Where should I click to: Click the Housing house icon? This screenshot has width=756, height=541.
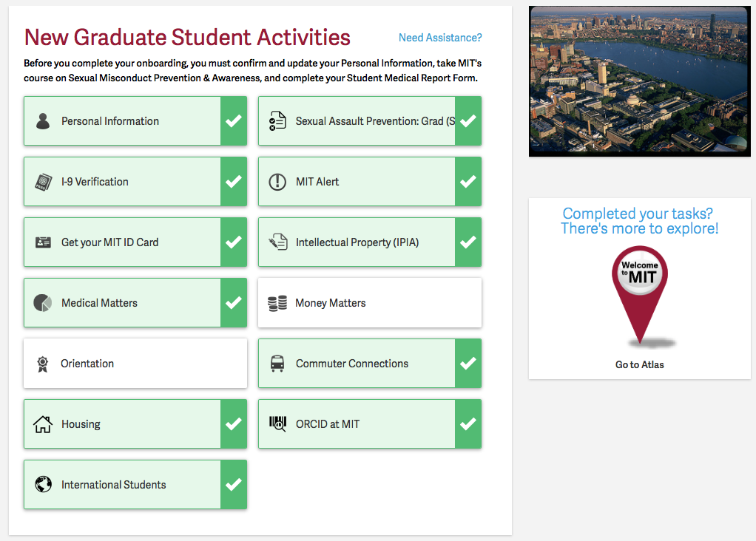[x=43, y=424]
